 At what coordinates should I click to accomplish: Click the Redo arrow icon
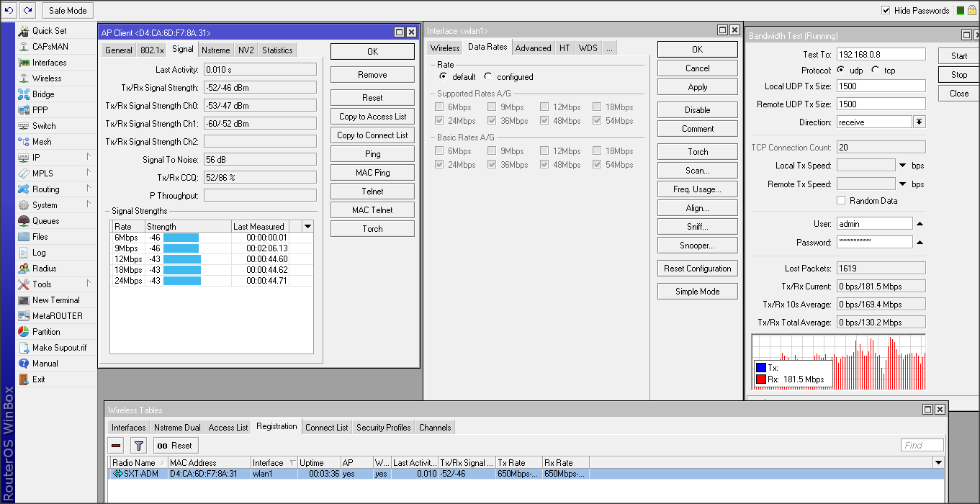(27, 11)
